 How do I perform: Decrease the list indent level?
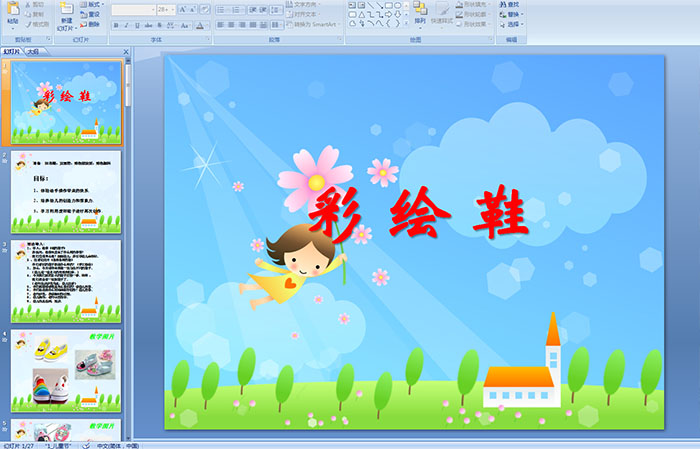pos(253,9)
